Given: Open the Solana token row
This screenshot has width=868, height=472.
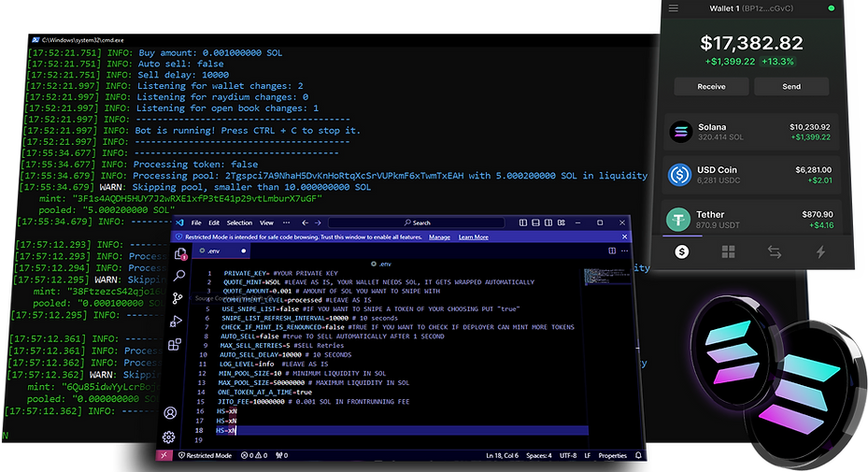Looking at the screenshot, I should pyautogui.click(x=751, y=132).
